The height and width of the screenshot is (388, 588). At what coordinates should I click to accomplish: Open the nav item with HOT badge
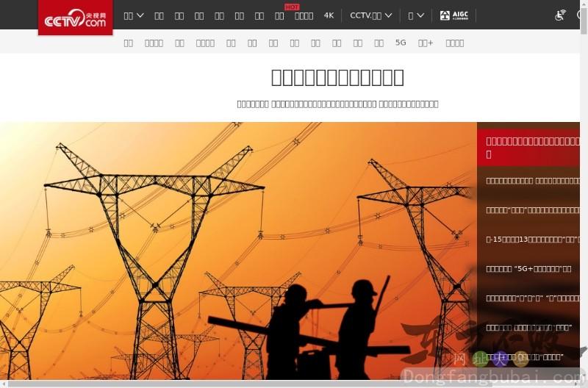(279, 15)
